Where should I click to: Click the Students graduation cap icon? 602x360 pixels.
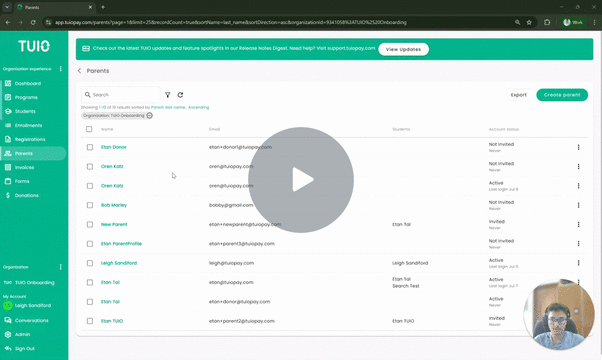8,111
